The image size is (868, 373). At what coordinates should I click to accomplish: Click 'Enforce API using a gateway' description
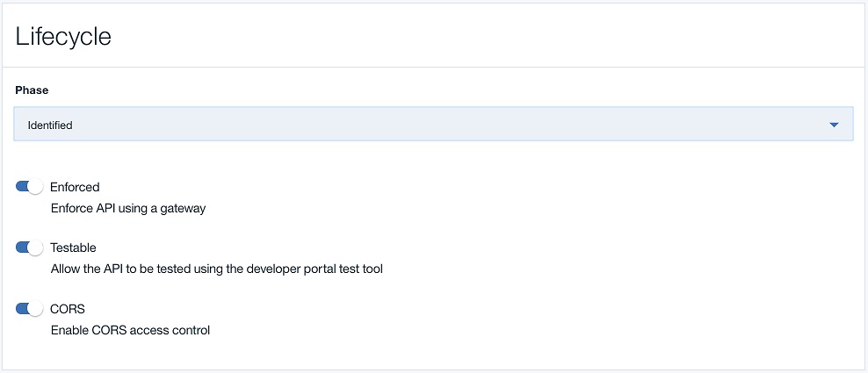(x=127, y=208)
